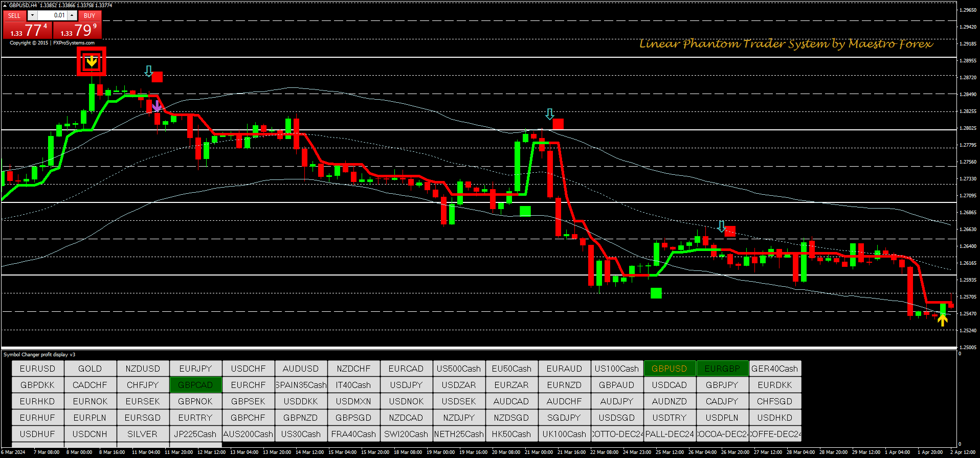Image resolution: width=980 pixels, height=458 pixels.
Task: Switch chart to the highlighted GBPUSD symbol
Action: [x=669, y=369]
